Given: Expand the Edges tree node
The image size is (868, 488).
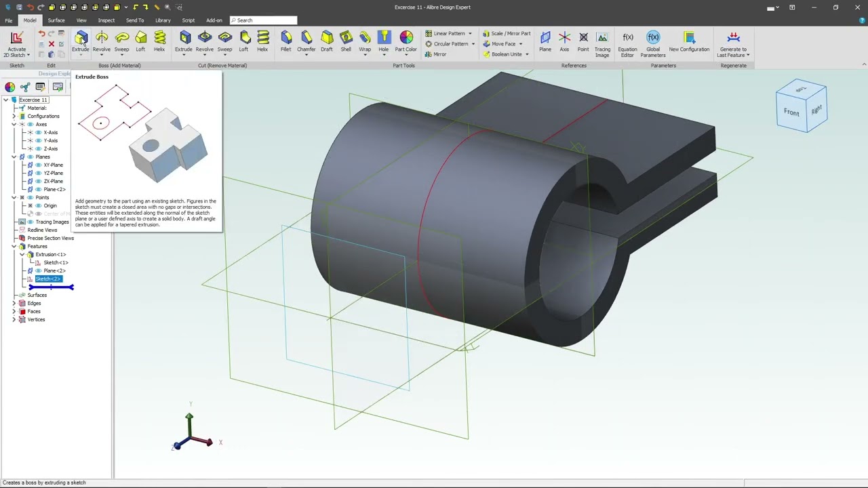Looking at the screenshot, I should tap(14, 303).
